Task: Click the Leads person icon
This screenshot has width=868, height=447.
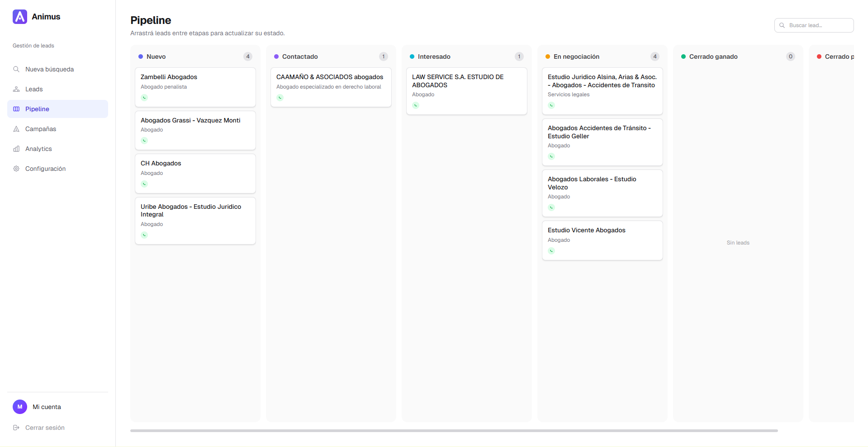Action: pyautogui.click(x=16, y=89)
